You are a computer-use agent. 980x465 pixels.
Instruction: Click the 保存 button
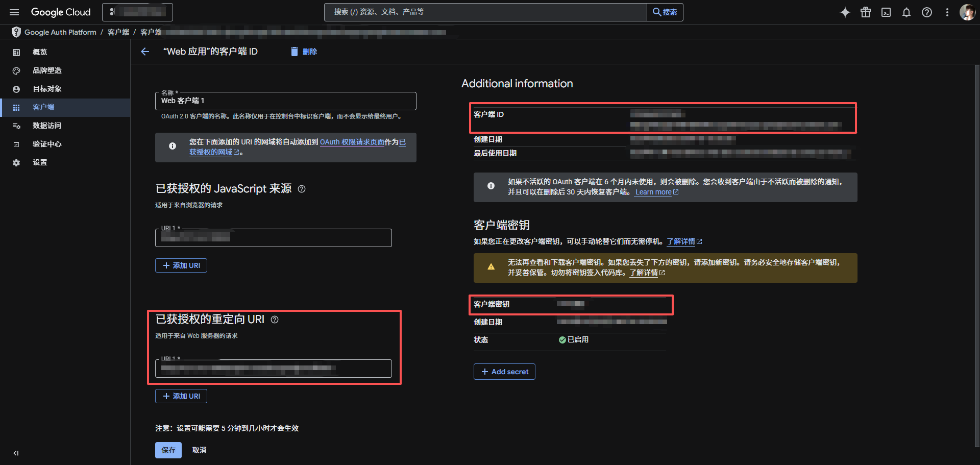(168, 450)
